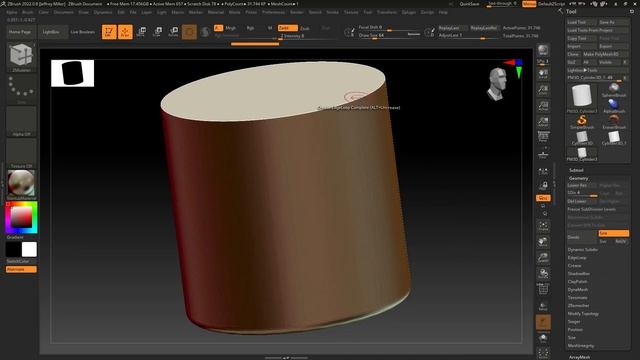
Task: Click the Load Tool button
Action: click(581, 22)
